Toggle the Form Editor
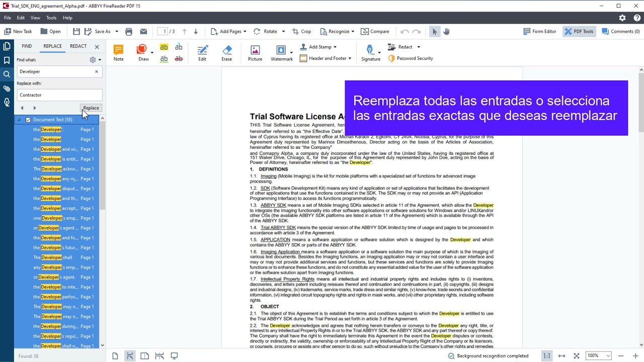 (540, 31)
